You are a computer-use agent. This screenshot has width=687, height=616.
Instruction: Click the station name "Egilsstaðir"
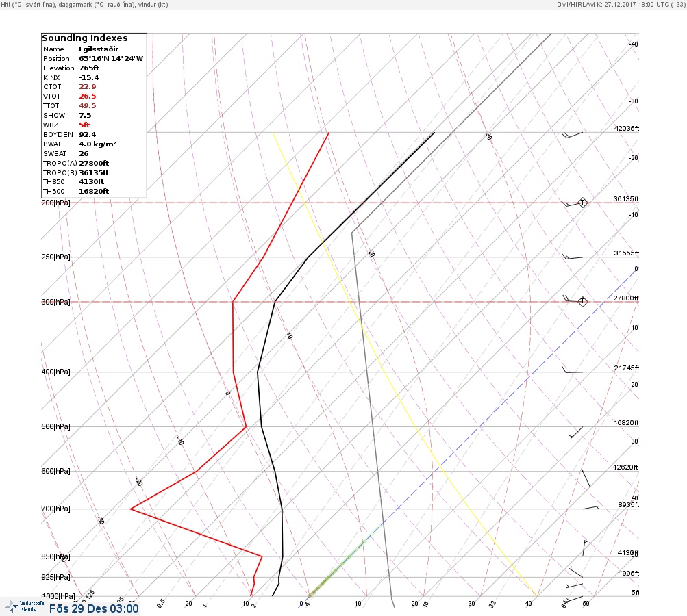click(99, 49)
